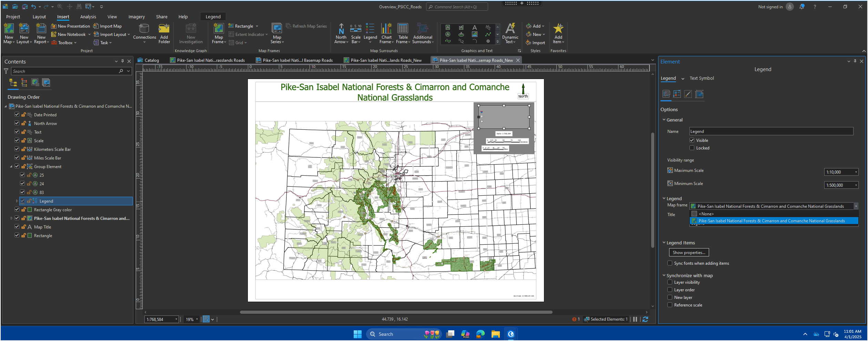Collapse the Legend Items section
Image resolution: width=868 pixels, height=341 pixels.
(x=664, y=243)
